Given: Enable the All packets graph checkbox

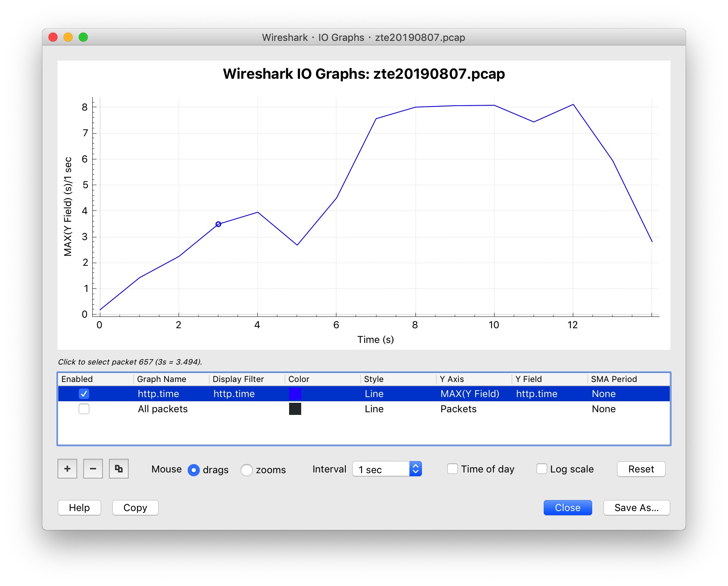Looking at the screenshot, I should (84, 409).
